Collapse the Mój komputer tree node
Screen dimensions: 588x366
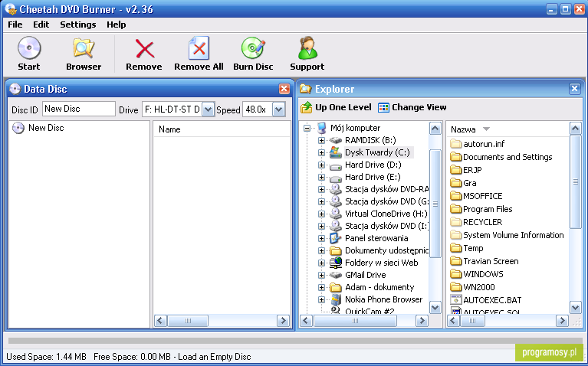[307, 128]
